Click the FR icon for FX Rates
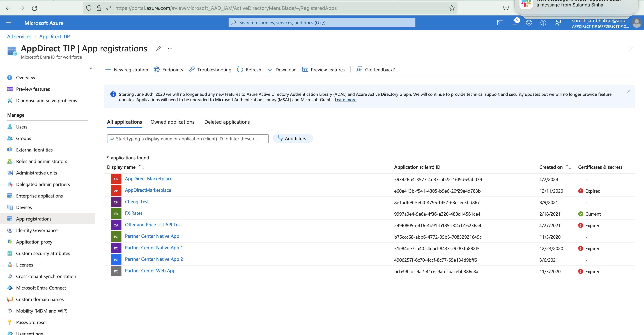 coord(116,214)
